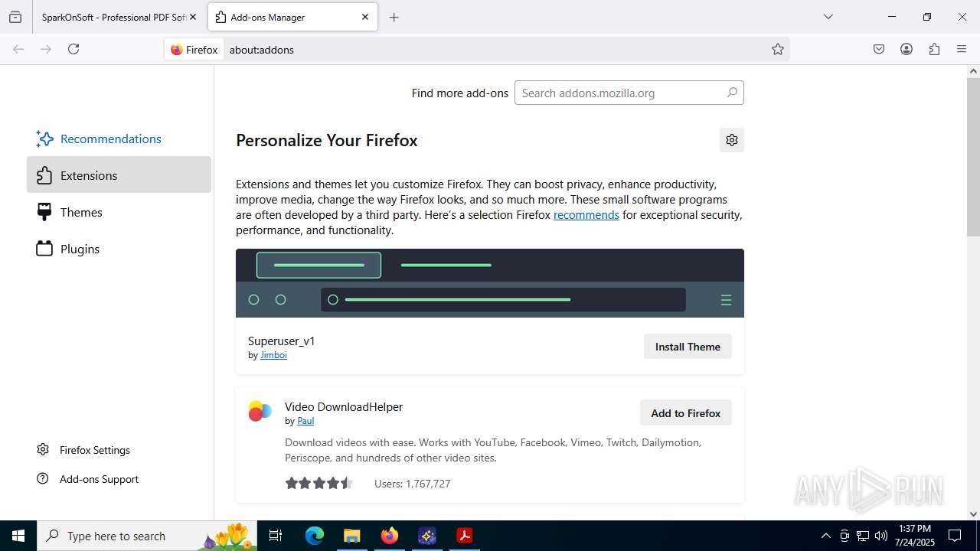Open the Firefox application hamburger menu
The height and width of the screenshot is (551, 980).
(962, 49)
